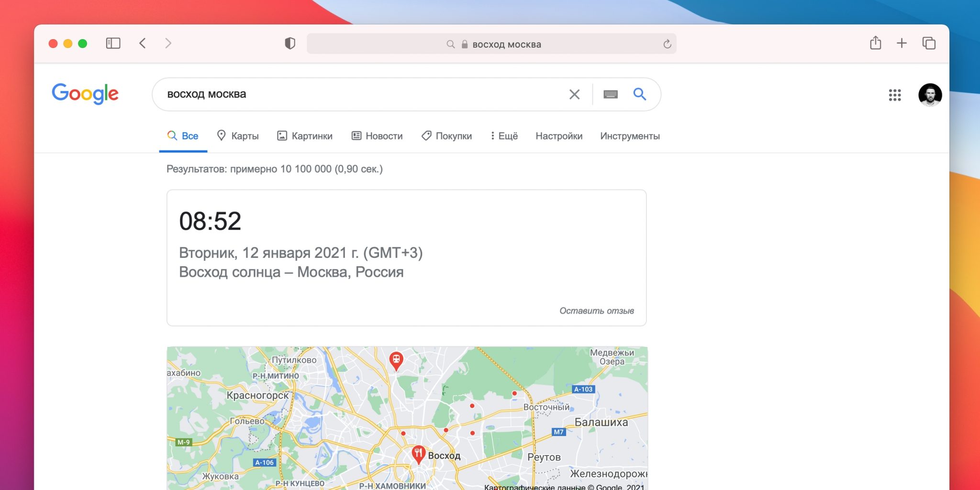
Task: Clear the search query with the X icon
Action: point(574,94)
